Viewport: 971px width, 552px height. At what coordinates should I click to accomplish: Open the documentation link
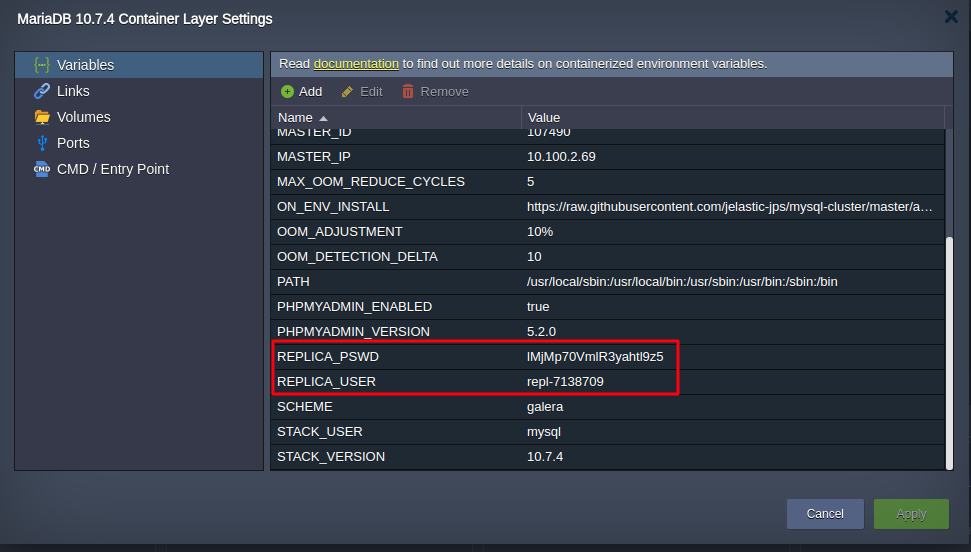click(x=356, y=64)
